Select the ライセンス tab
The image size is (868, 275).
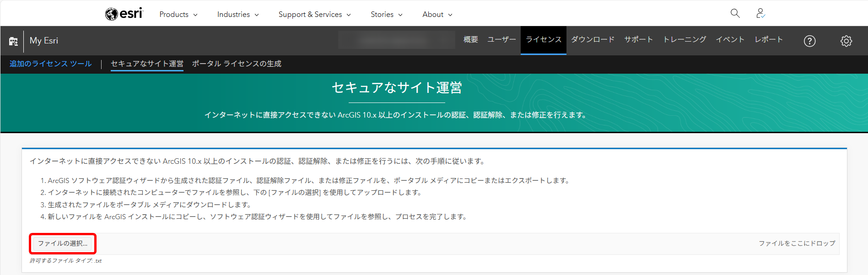tap(543, 40)
